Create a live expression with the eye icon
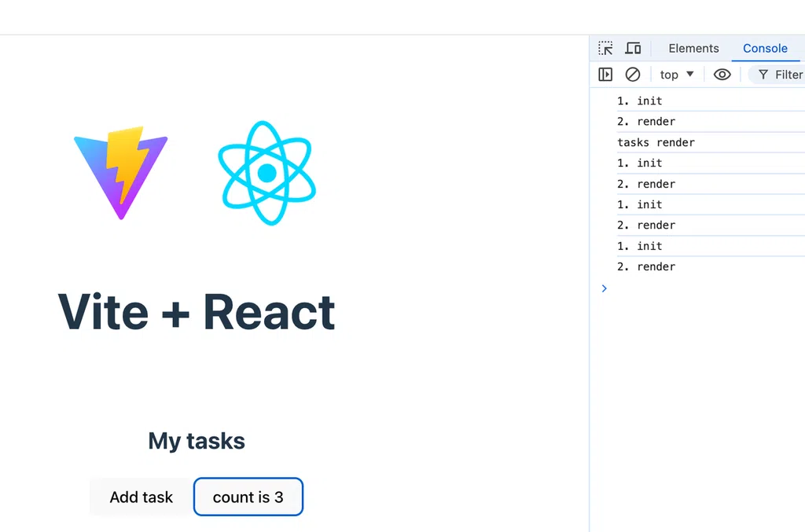 coord(722,75)
